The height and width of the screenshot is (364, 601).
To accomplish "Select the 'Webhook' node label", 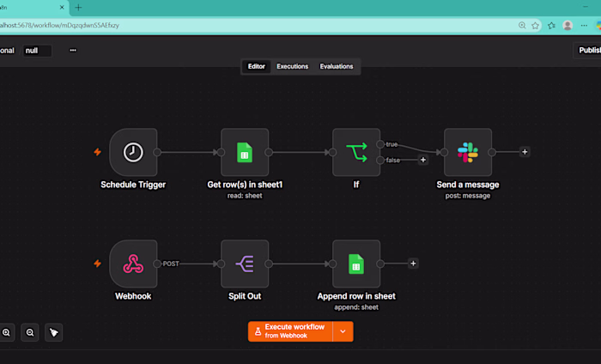I will [133, 296].
